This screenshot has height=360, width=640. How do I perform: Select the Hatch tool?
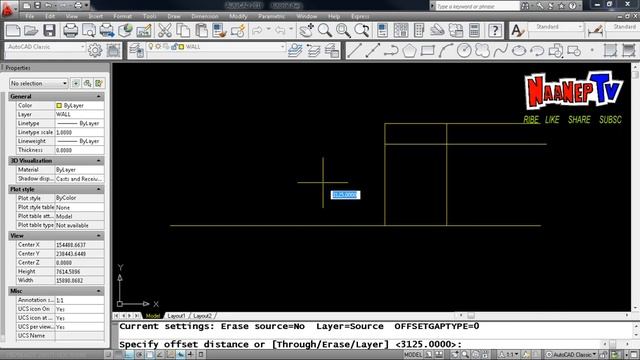click(610, 51)
